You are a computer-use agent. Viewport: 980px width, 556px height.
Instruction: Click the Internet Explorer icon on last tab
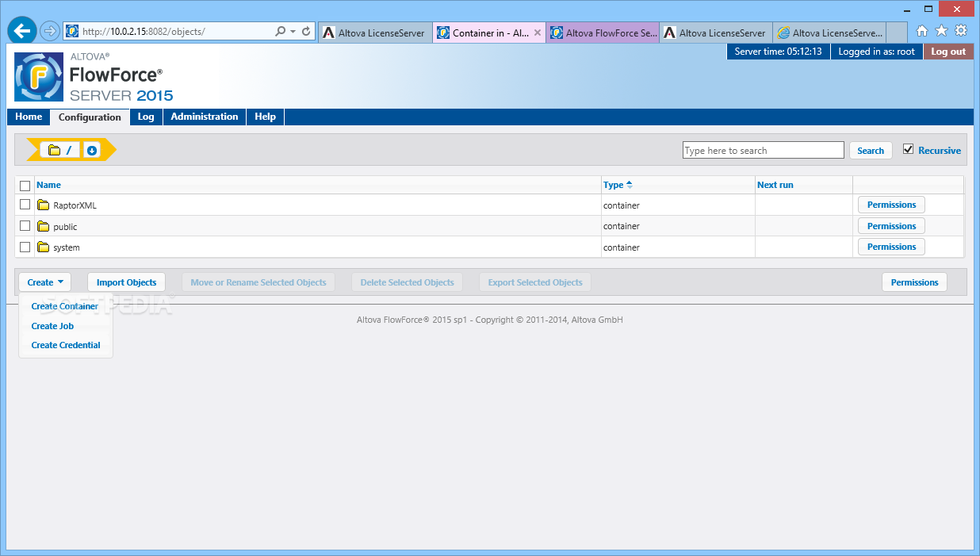[783, 33]
